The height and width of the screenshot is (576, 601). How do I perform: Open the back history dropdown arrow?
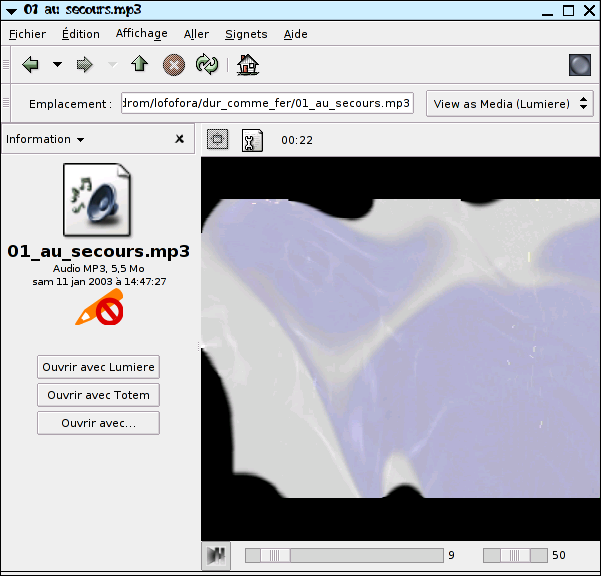[57, 65]
